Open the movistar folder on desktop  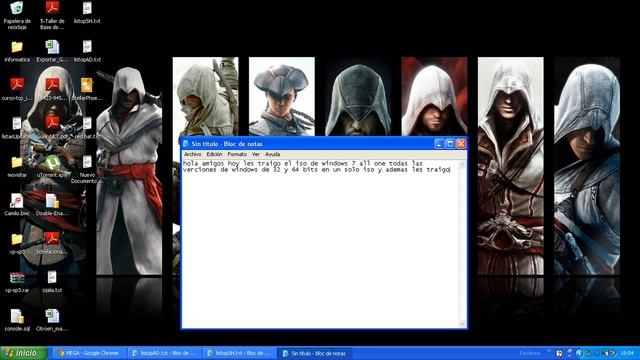pos(17,167)
